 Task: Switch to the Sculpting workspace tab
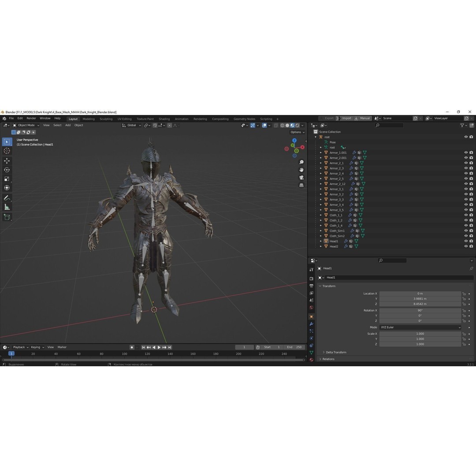click(x=106, y=119)
